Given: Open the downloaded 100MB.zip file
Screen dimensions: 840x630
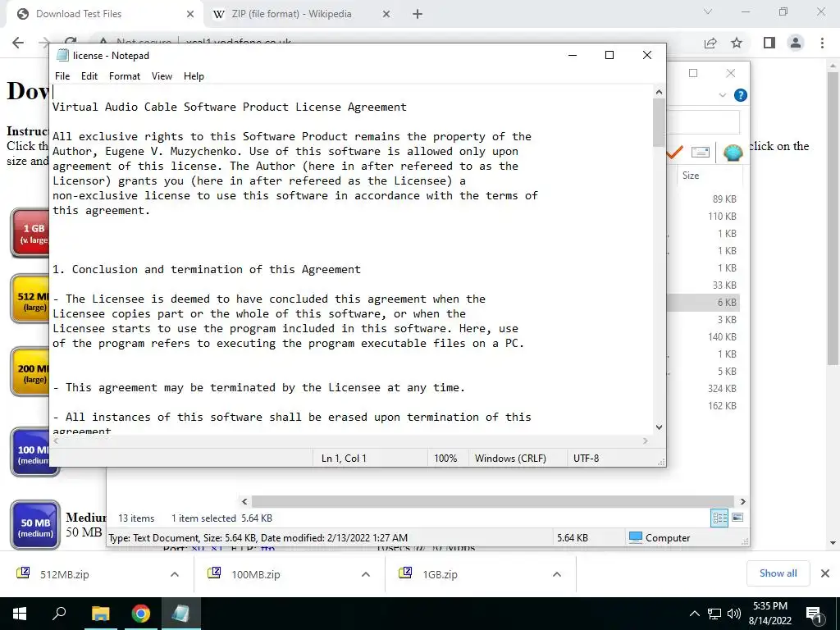Looking at the screenshot, I should 256,574.
